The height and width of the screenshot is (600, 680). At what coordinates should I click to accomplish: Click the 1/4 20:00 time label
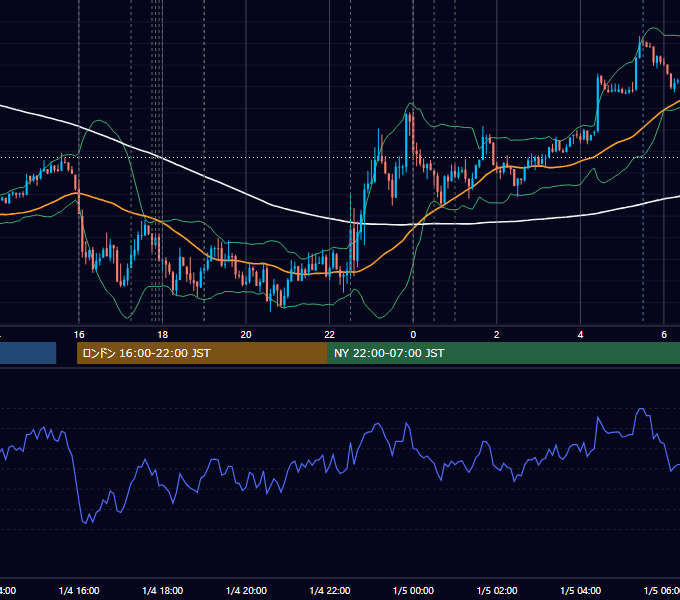[246, 590]
